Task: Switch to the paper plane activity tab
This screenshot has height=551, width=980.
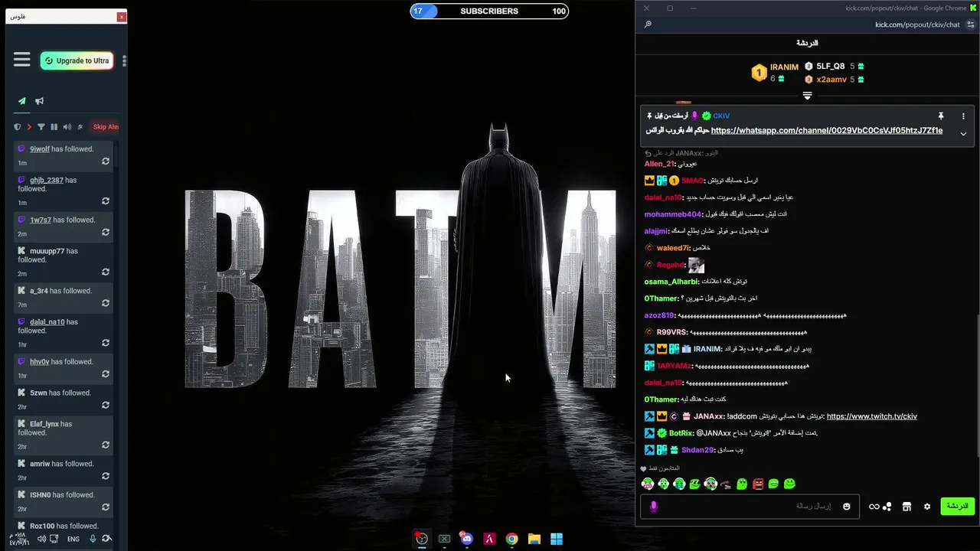Action: click(x=22, y=101)
